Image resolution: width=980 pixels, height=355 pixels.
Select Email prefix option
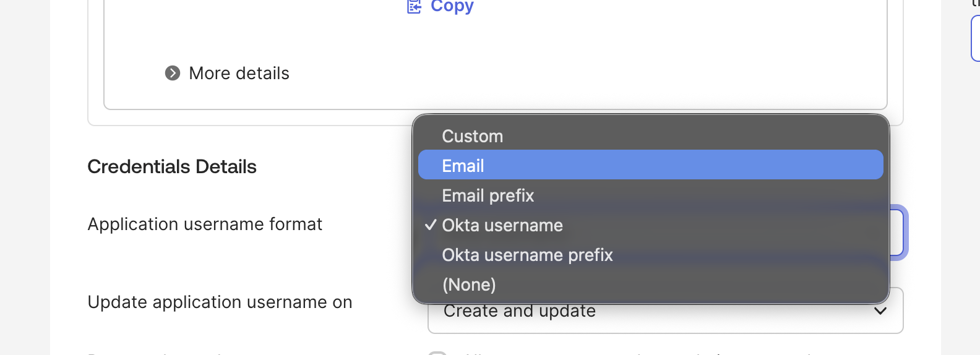pyautogui.click(x=651, y=195)
